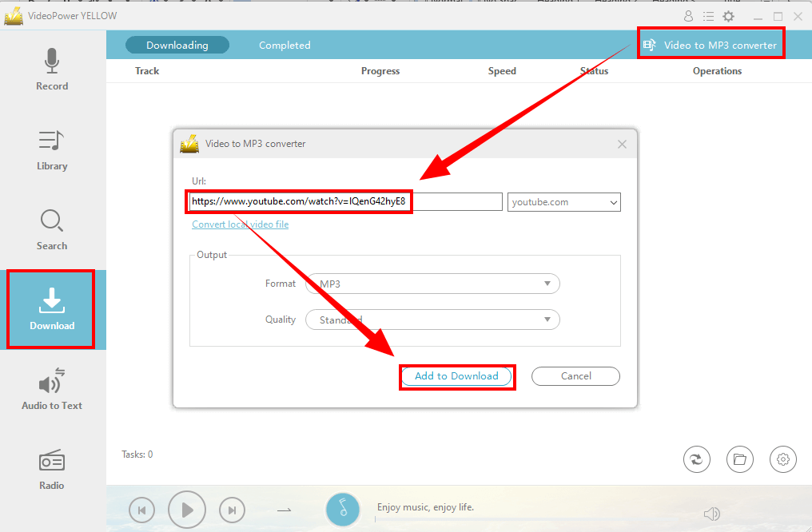The height and width of the screenshot is (532, 812).
Task: Open the Radio section
Action: coord(52,470)
